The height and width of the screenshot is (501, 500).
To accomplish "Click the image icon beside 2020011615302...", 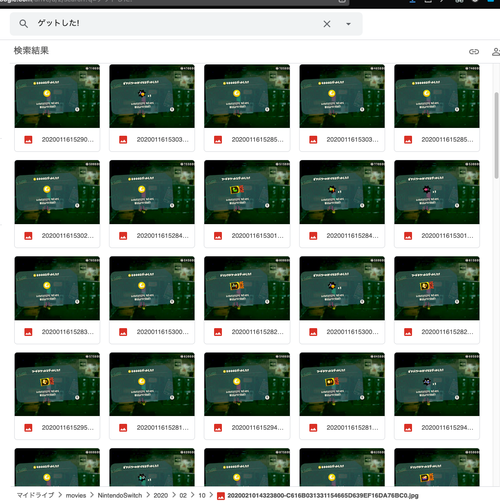I will [x=28, y=236].
